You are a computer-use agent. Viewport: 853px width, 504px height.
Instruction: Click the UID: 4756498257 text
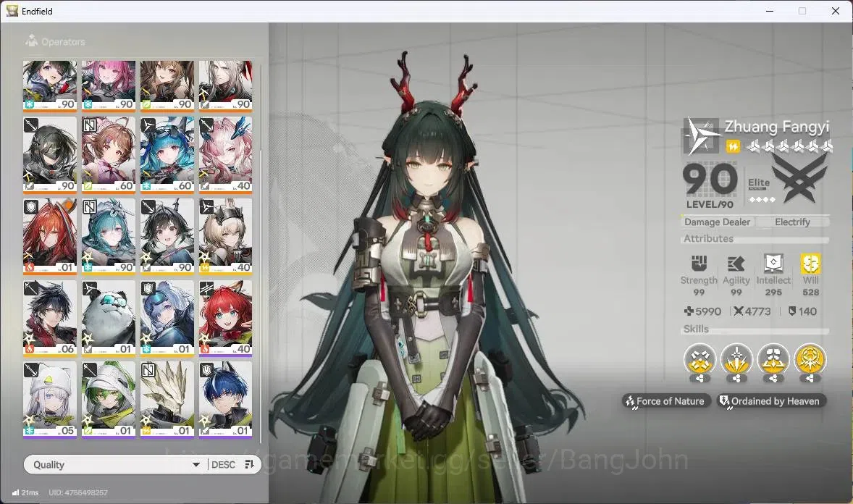point(78,492)
